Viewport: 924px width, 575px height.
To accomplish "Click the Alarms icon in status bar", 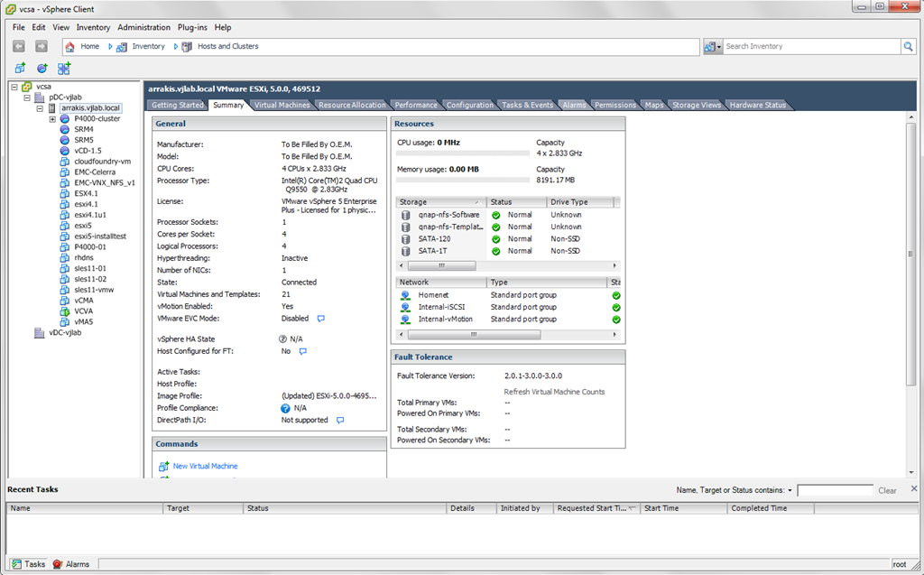I will tap(57, 564).
